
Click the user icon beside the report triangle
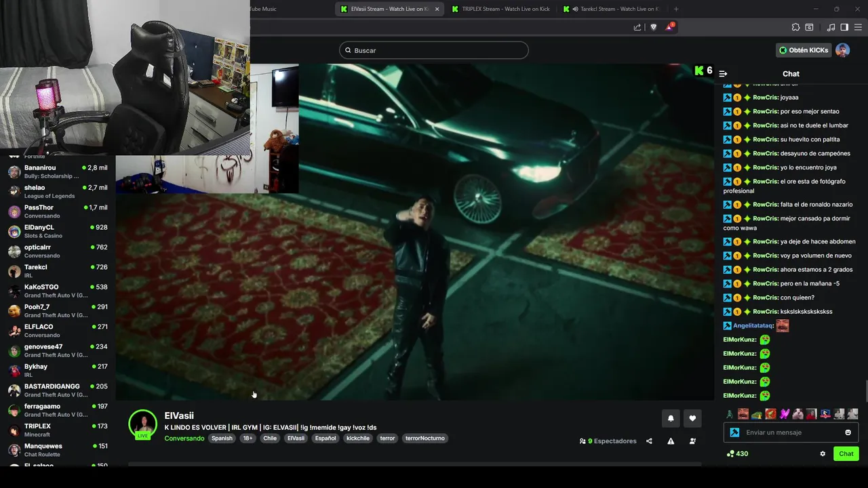tap(692, 441)
